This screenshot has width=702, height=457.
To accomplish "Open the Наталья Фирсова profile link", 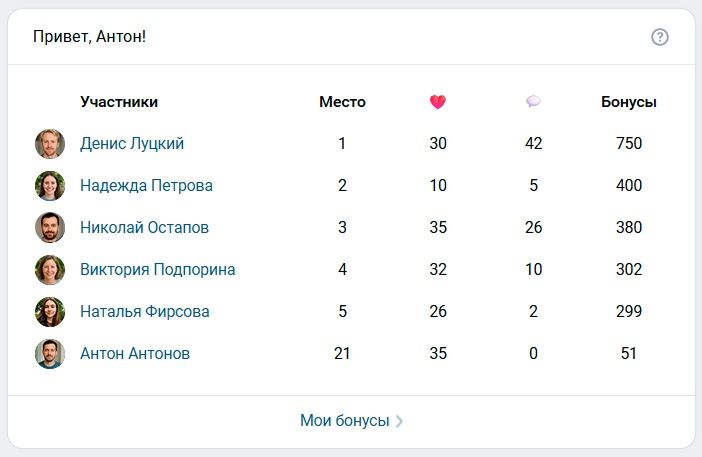I will (x=145, y=312).
